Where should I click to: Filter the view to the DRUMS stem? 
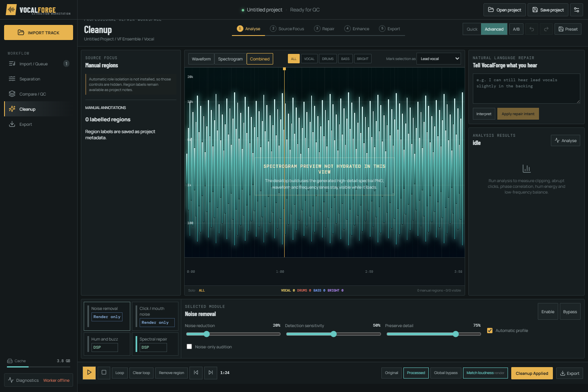327,59
